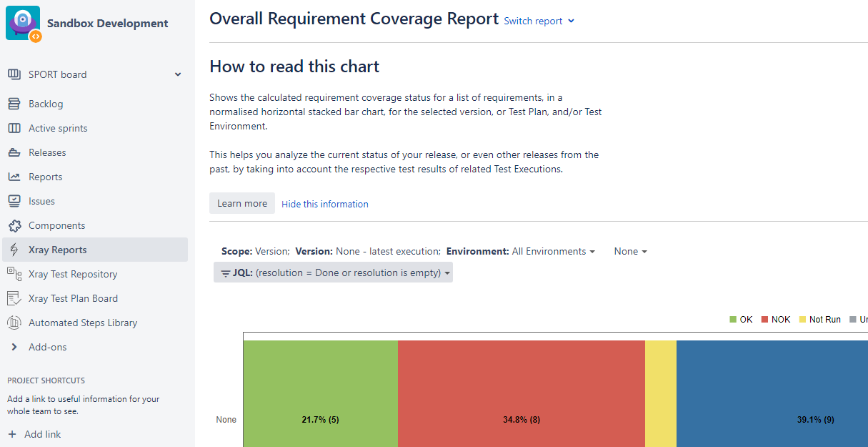This screenshot has width=868, height=447.
Task: Open the Switch report dropdown
Action: 539,21
